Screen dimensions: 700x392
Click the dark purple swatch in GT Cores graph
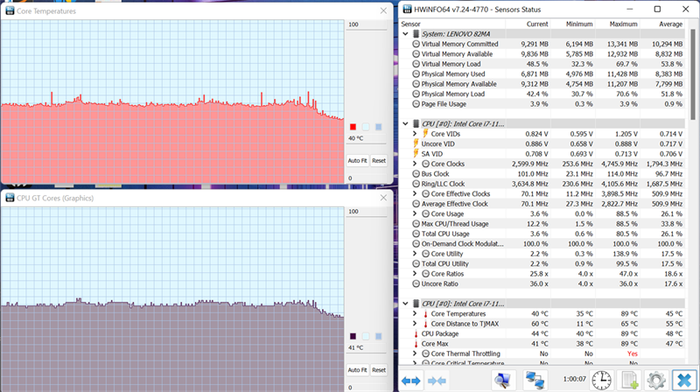(353, 336)
